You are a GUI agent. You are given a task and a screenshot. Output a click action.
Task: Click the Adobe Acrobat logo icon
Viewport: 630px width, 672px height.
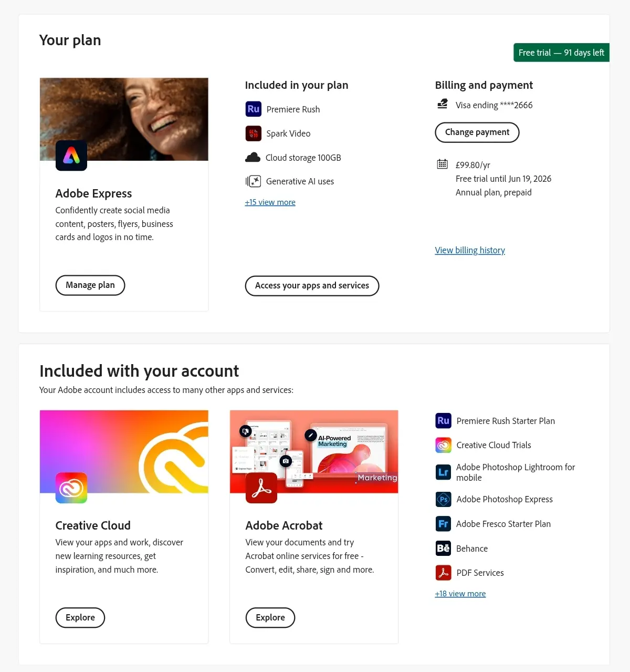point(261,488)
